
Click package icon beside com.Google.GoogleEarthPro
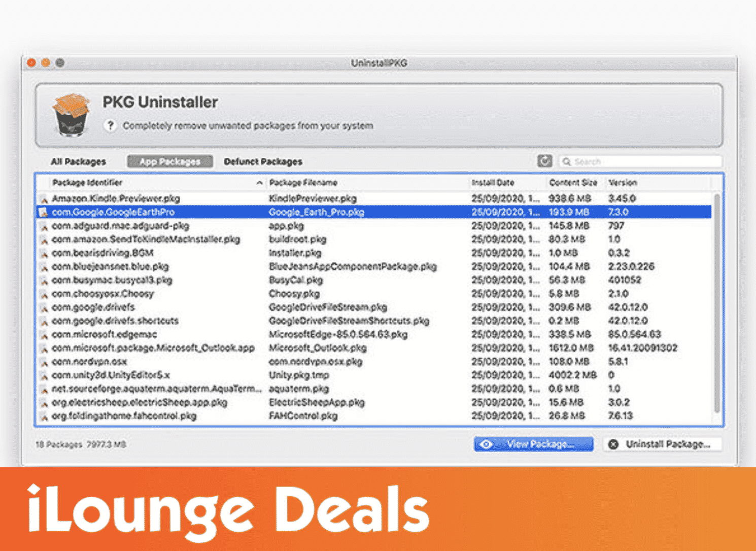(44, 213)
